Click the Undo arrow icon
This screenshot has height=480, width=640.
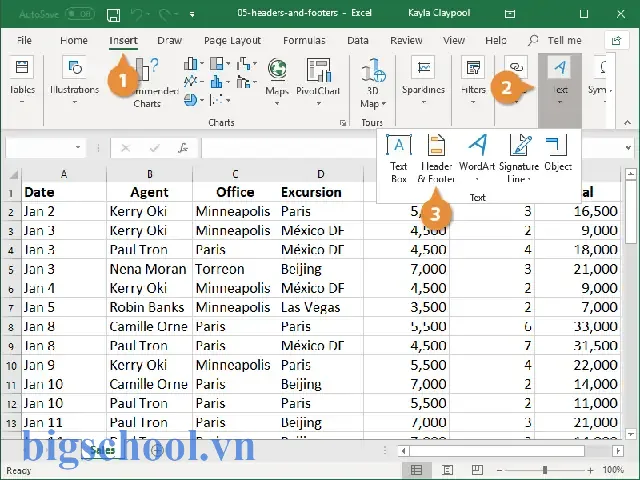click(x=136, y=15)
